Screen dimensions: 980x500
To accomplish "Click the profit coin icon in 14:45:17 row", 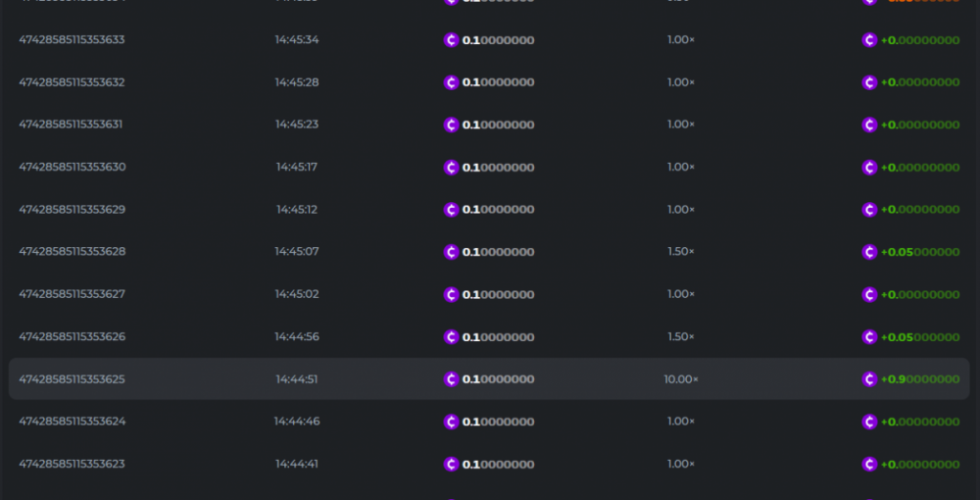I will (869, 168).
